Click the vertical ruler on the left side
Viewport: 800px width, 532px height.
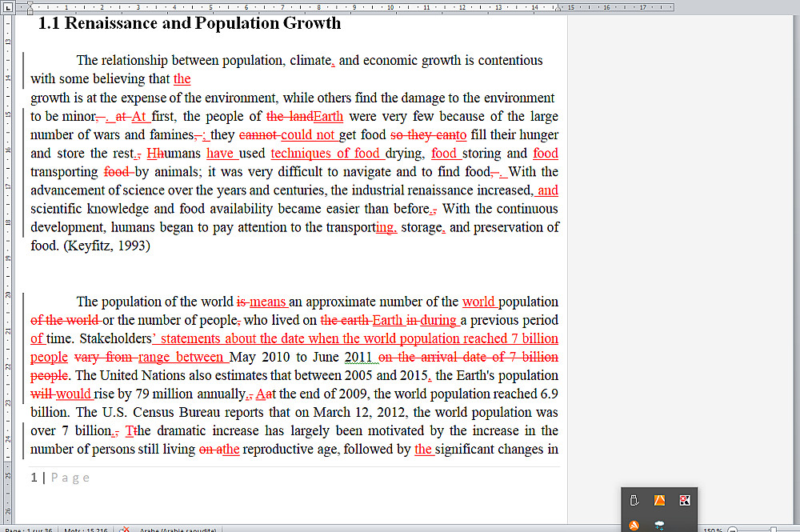point(8,270)
